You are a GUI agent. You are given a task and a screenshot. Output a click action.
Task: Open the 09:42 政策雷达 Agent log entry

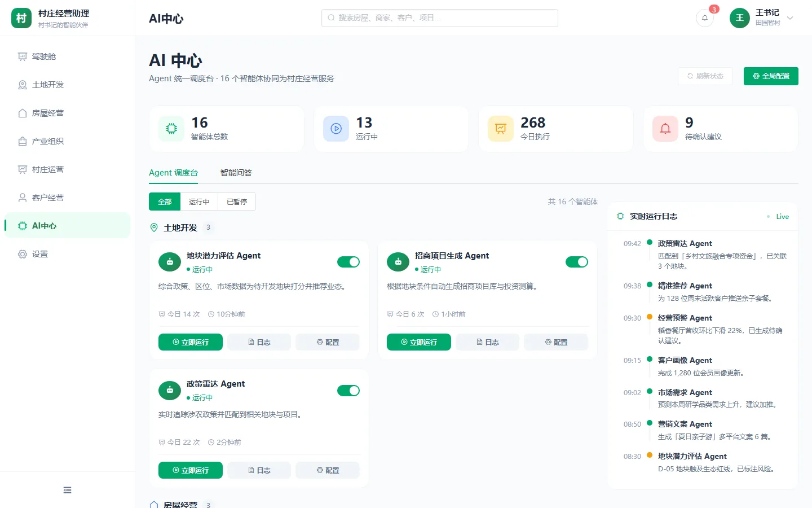(704, 255)
